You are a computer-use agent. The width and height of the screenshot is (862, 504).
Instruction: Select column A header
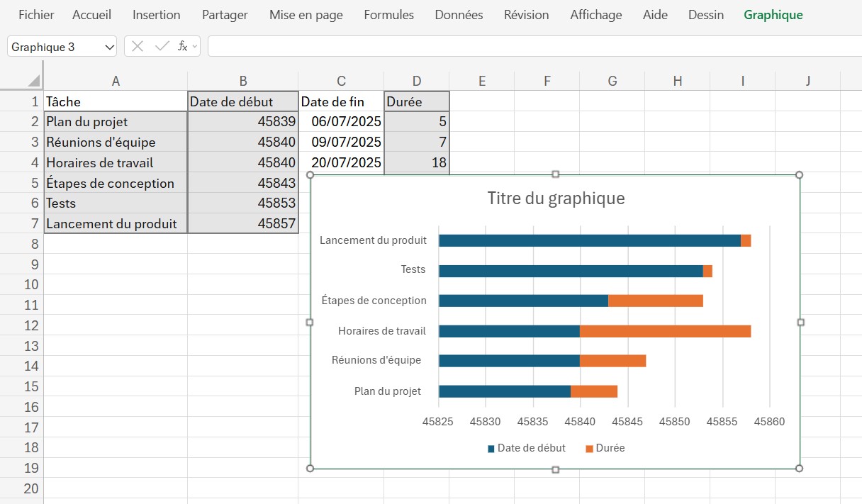116,81
